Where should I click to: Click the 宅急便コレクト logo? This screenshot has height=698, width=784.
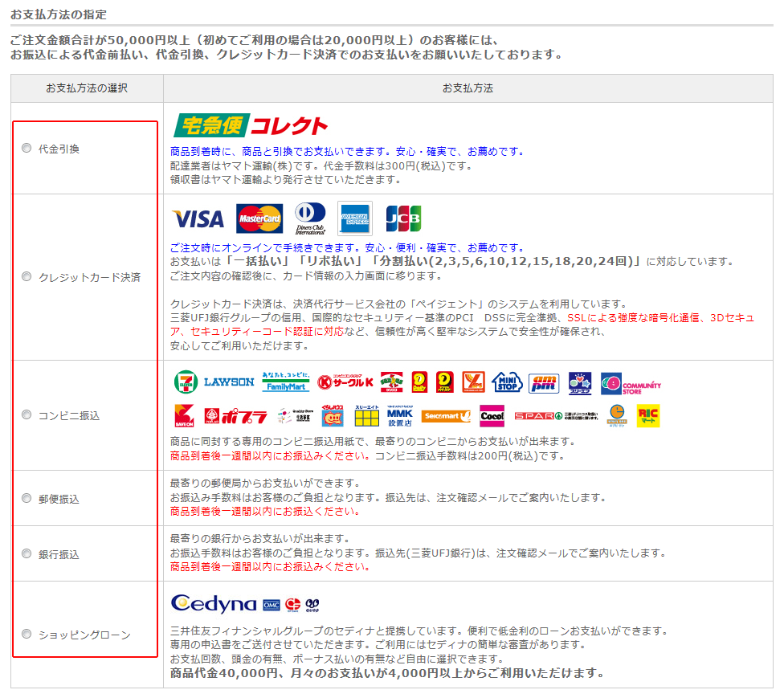point(251,125)
